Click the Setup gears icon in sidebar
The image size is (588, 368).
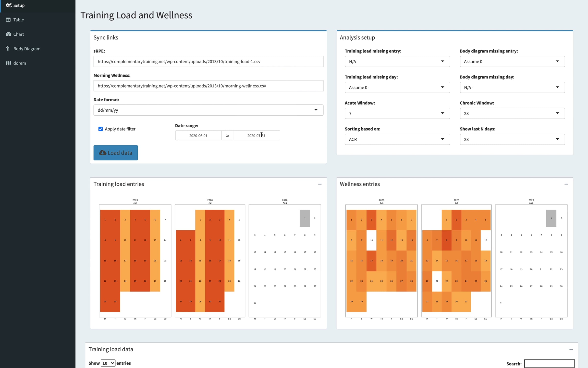9,5
